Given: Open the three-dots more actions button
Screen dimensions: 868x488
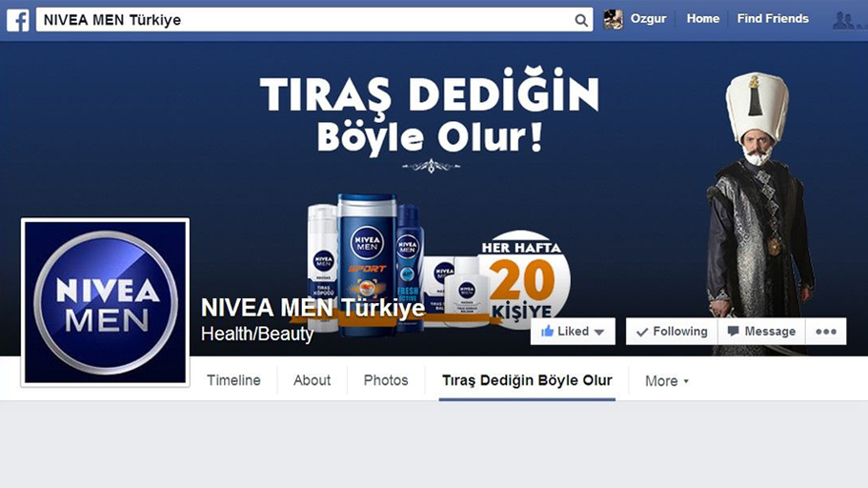Looking at the screenshot, I should coord(826,332).
